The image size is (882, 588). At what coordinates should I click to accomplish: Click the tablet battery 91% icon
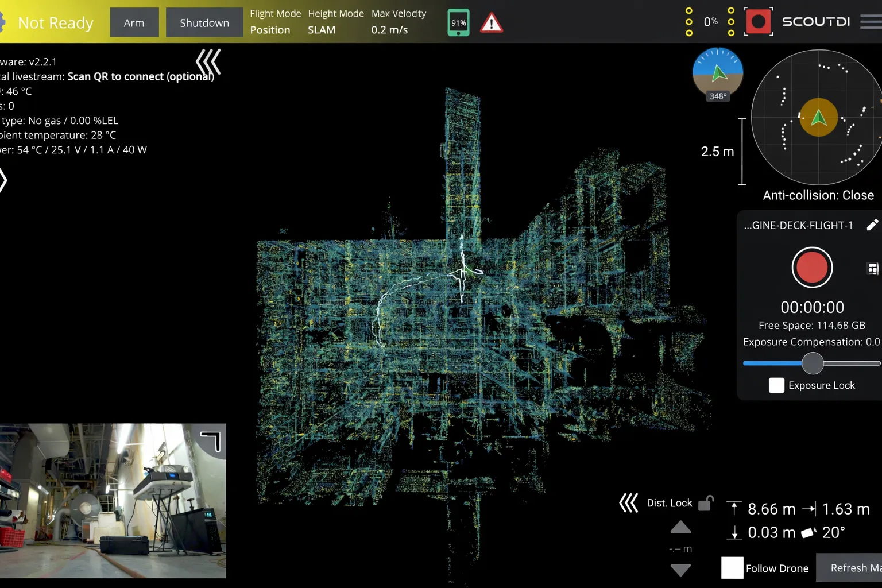(458, 23)
